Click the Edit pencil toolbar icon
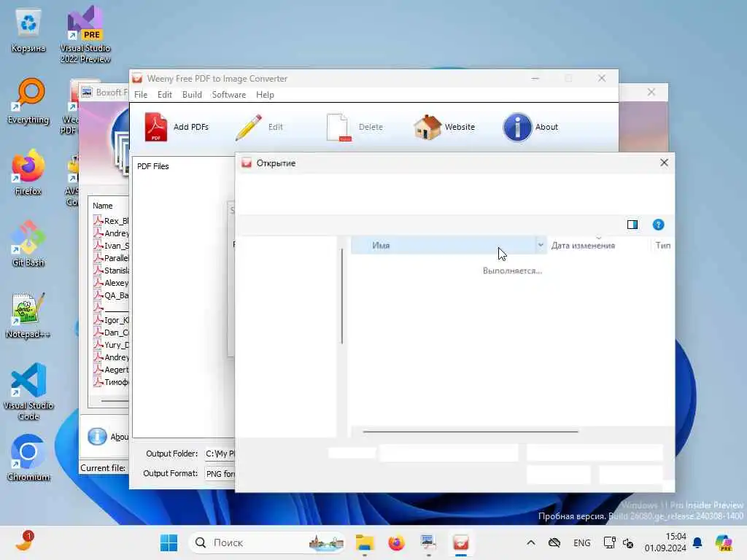This screenshot has height=560, width=747. point(249,127)
